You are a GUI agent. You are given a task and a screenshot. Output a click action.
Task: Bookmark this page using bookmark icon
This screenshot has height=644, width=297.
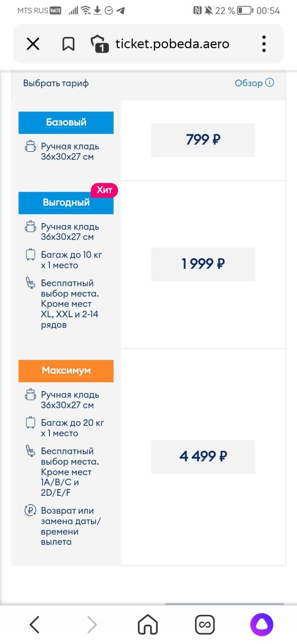click(x=68, y=44)
